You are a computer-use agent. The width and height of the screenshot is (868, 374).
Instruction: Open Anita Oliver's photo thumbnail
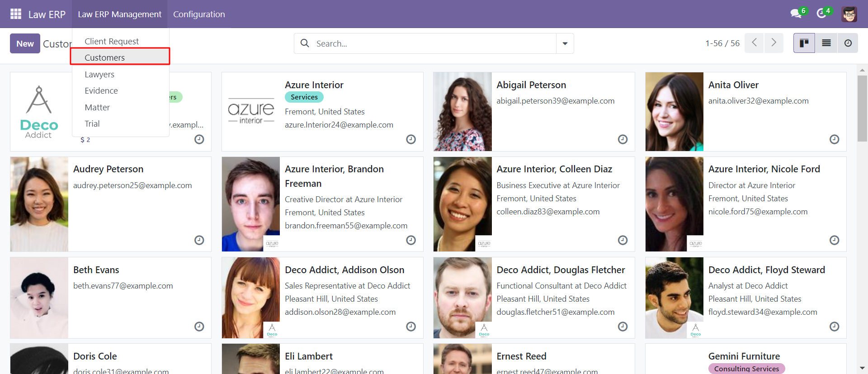pyautogui.click(x=675, y=112)
